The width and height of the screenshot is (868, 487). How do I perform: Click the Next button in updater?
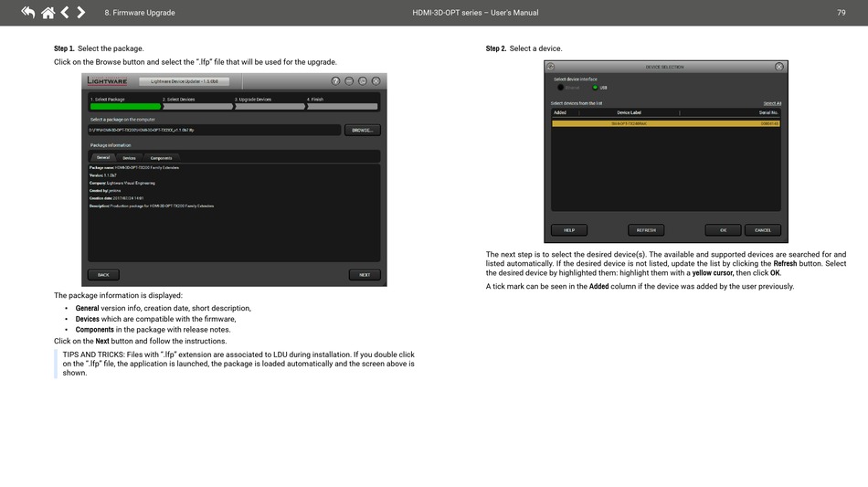point(365,274)
